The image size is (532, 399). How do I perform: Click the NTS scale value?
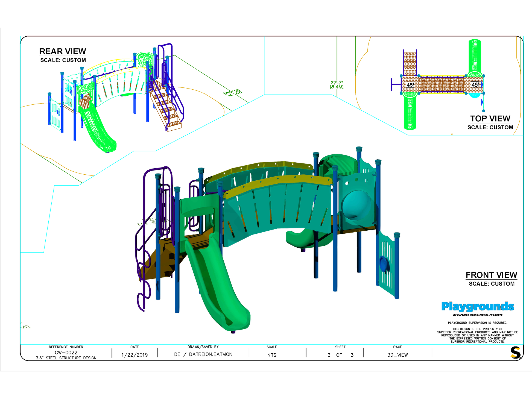[272, 355]
